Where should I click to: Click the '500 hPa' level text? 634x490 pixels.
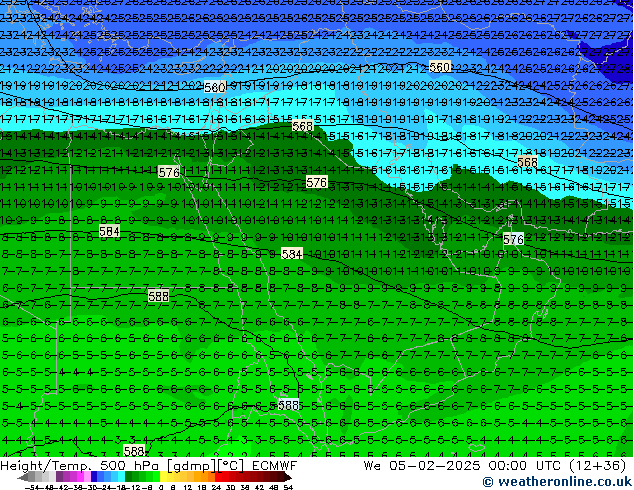point(131,466)
